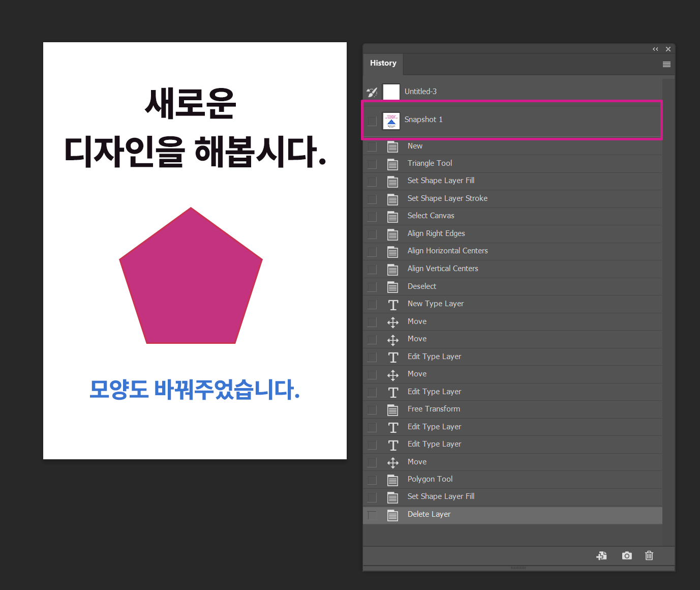Click the Free Transform state icon
The image size is (700, 590).
coord(392,409)
